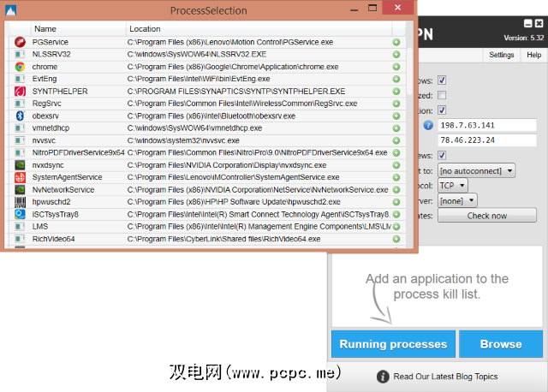Viewport: 548px width, 392px height.
Task: Sort by the Name column header
Action: 78,29
